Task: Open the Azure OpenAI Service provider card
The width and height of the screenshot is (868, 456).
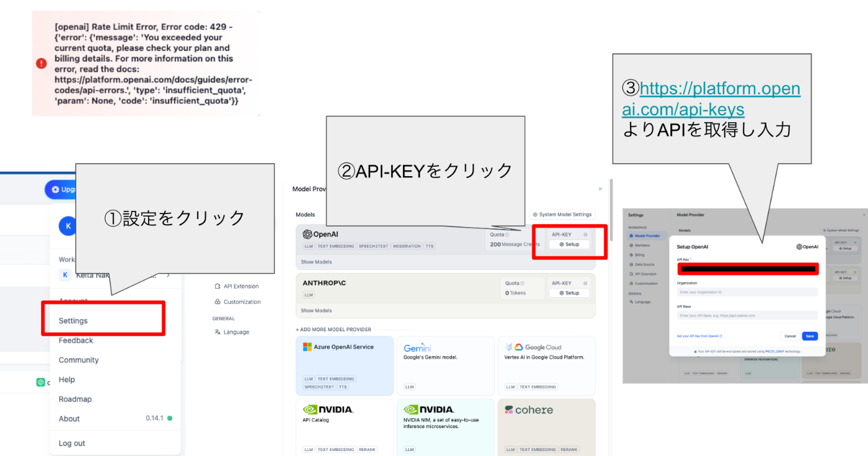Action: pyautogui.click(x=345, y=366)
